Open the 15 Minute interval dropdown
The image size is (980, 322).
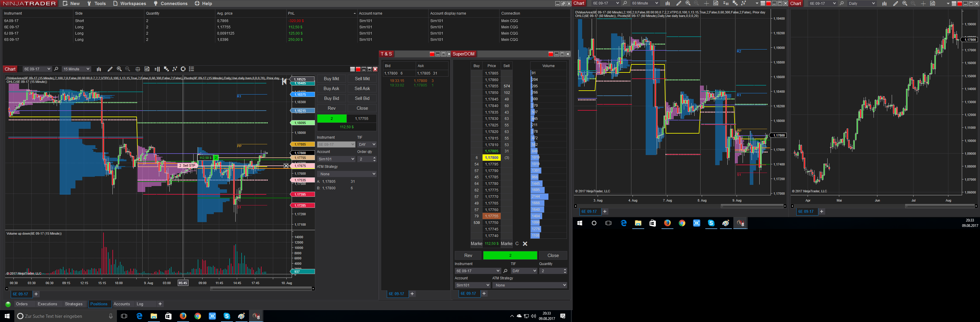tap(76, 69)
